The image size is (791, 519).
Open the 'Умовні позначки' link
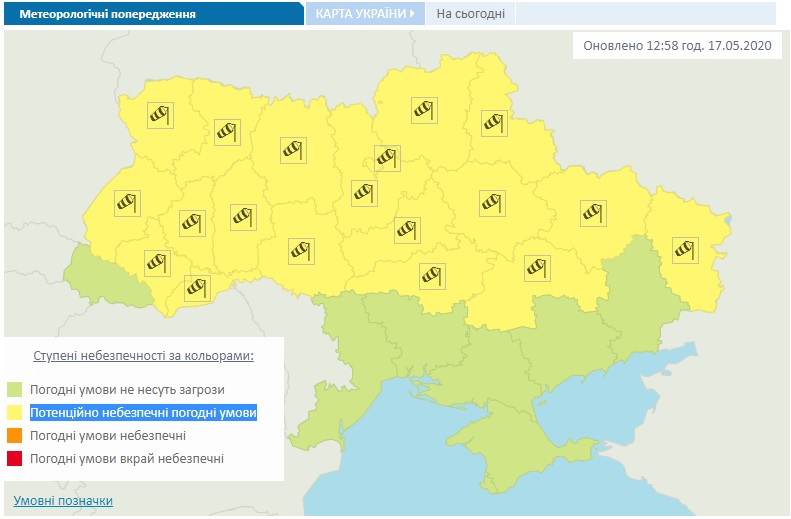point(63,500)
